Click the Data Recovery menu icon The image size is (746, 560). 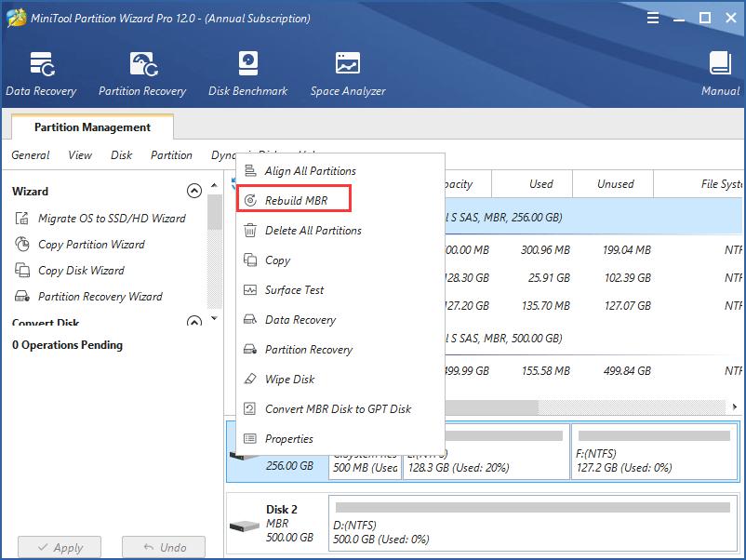click(x=250, y=319)
